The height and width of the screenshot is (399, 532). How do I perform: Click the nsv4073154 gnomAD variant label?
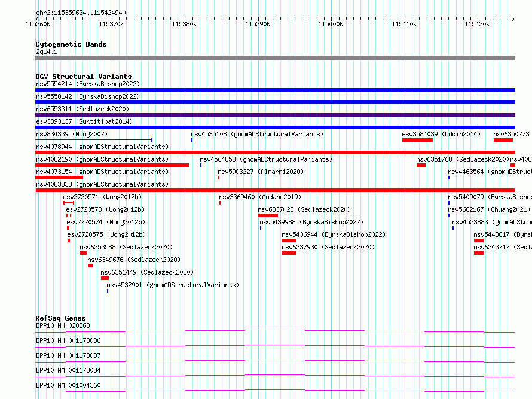102,172
